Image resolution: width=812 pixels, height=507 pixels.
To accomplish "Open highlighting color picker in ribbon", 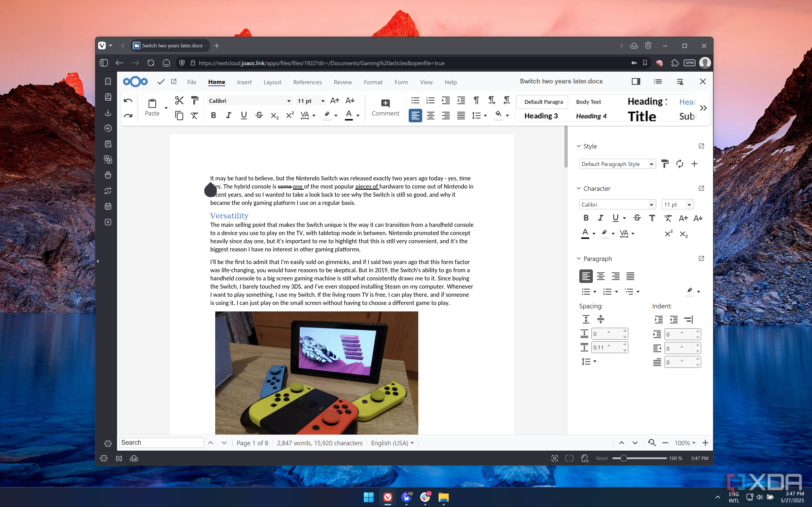I will pos(336,116).
